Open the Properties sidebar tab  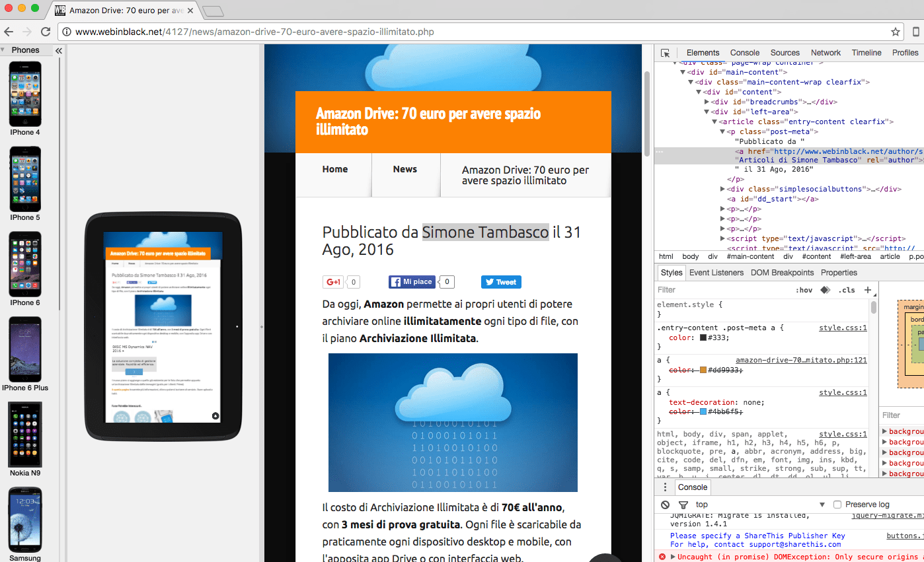click(x=839, y=273)
